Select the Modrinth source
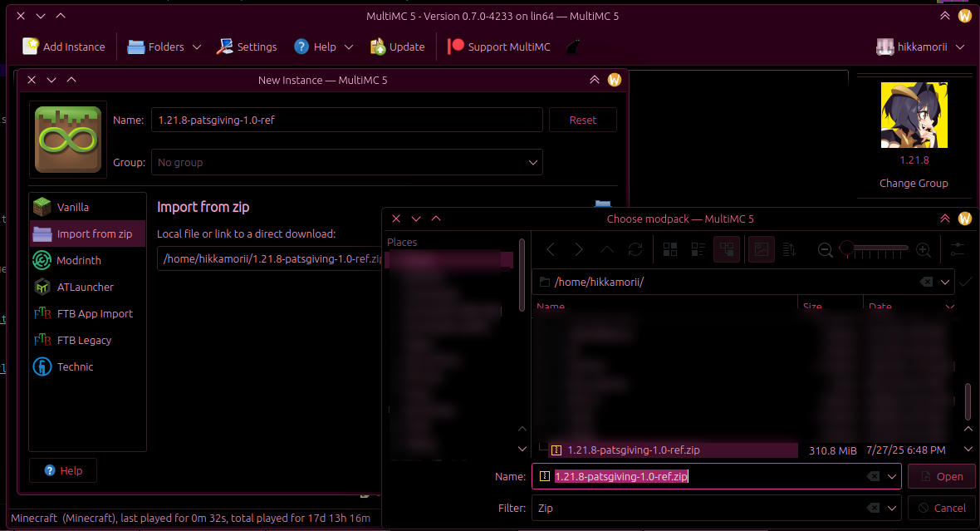Screen dimensions: 980x531 [87, 260]
